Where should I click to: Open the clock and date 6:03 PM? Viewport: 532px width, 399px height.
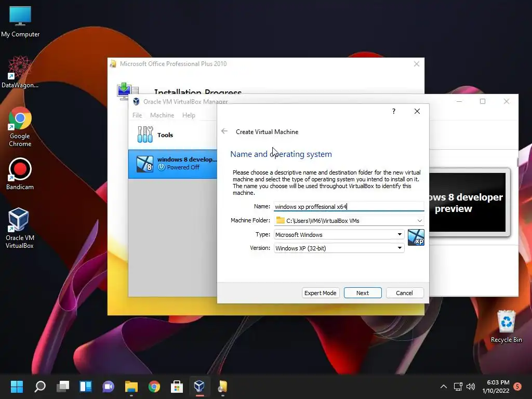click(496, 387)
